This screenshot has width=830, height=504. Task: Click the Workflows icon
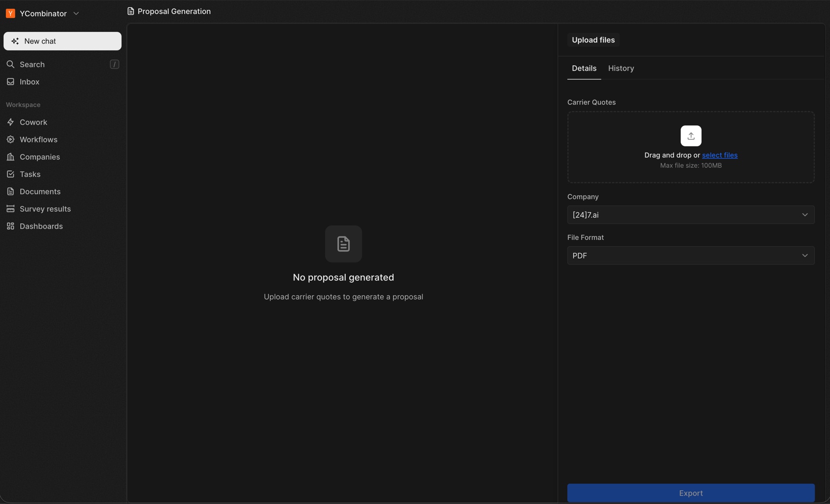[10, 139]
